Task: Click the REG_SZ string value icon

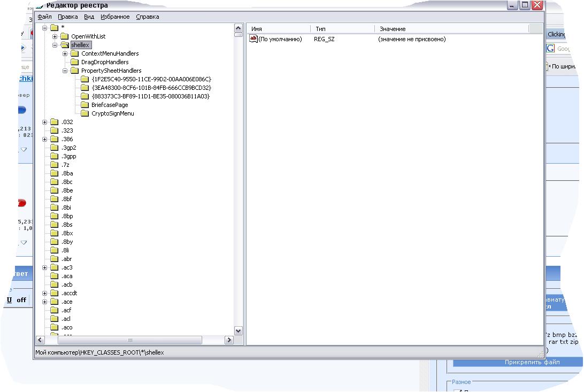Action: pyautogui.click(x=253, y=39)
